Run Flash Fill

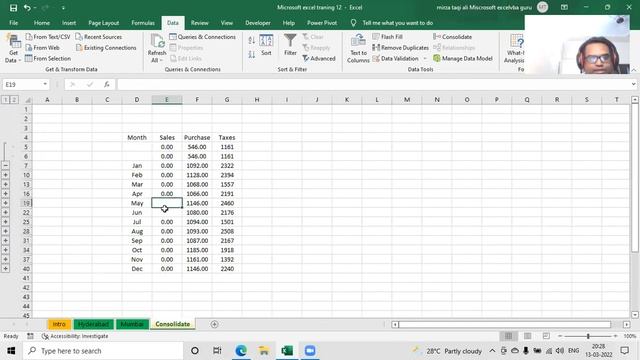coord(387,37)
